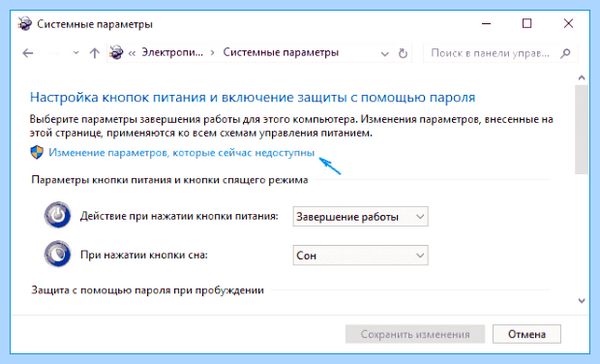This screenshot has width=600, height=364.
Task: Click the search magnifier icon
Action: [x=565, y=53]
